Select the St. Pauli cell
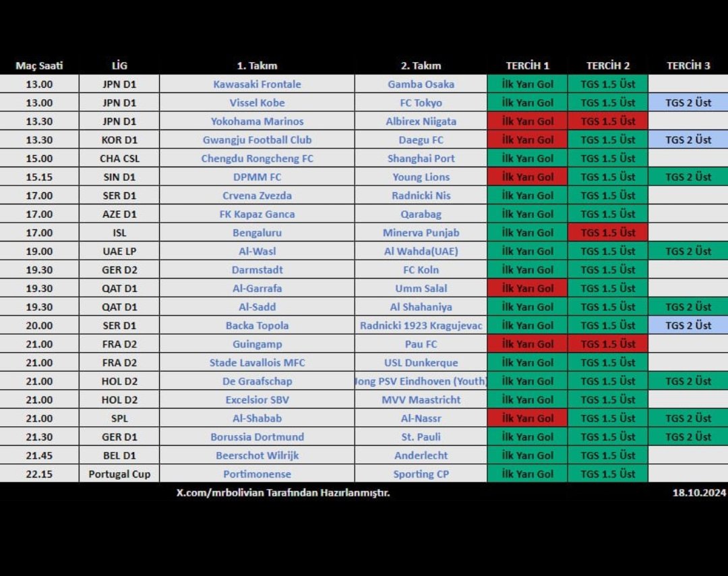 click(421, 437)
